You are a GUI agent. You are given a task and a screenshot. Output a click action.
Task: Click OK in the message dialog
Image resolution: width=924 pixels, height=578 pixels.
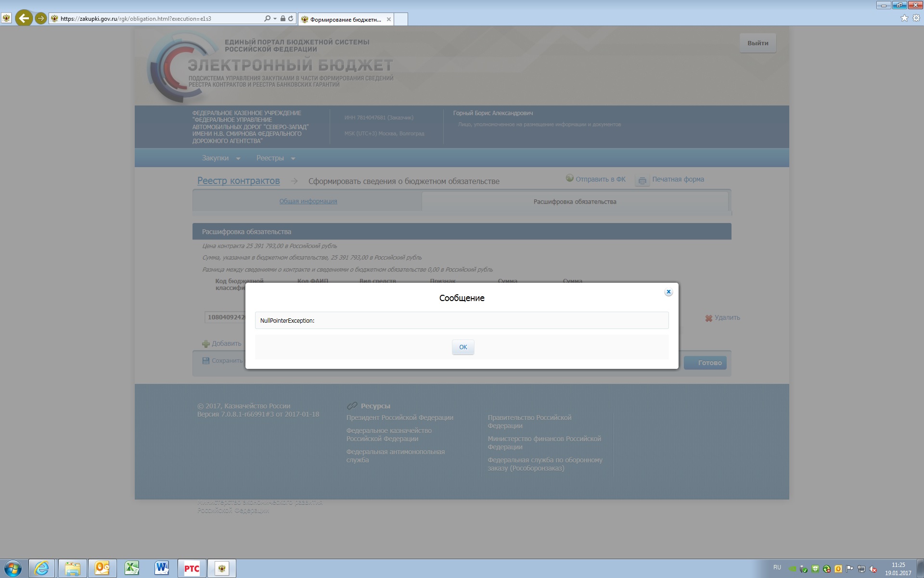462,347
